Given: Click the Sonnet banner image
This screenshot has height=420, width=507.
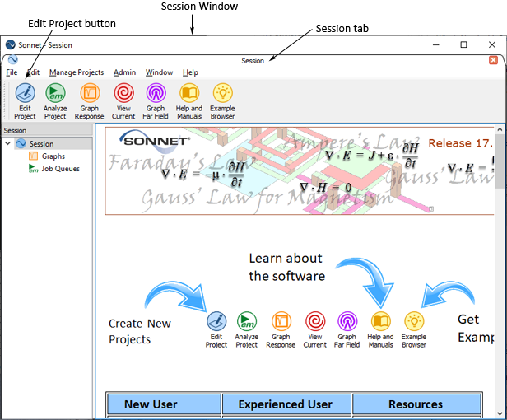Looking at the screenshot, I should click(x=300, y=170).
